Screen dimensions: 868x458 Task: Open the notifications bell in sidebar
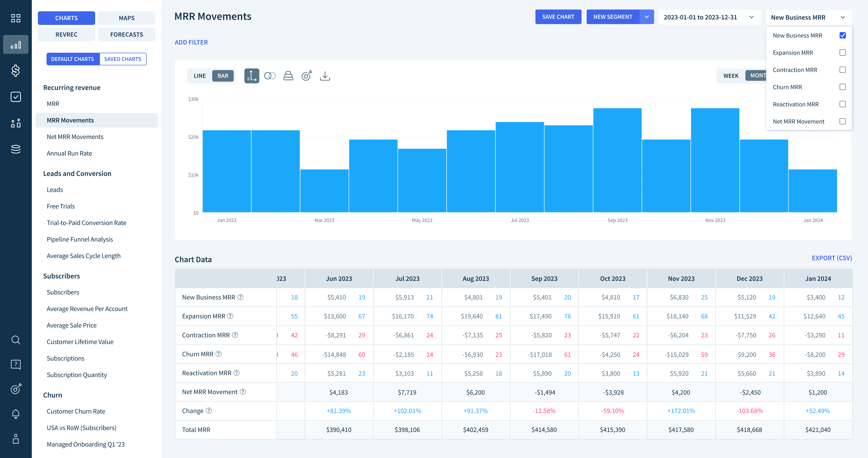pyautogui.click(x=16, y=414)
